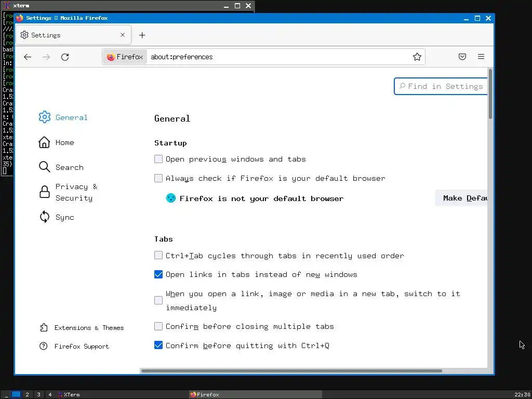The image size is (532, 399).
Task: Enable Open previous windows and tabs
Action: (x=158, y=159)
